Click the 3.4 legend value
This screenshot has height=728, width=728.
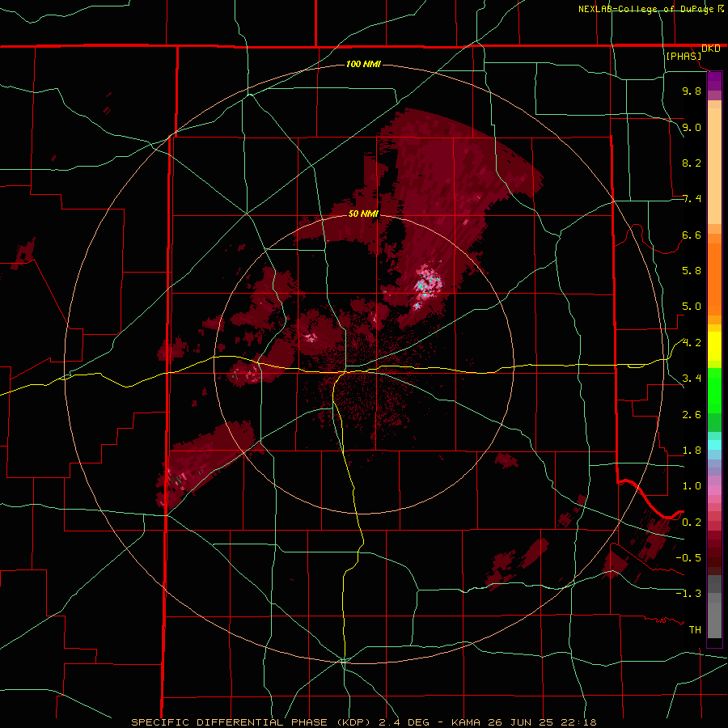pyautogui.click(x=692, y=379)
